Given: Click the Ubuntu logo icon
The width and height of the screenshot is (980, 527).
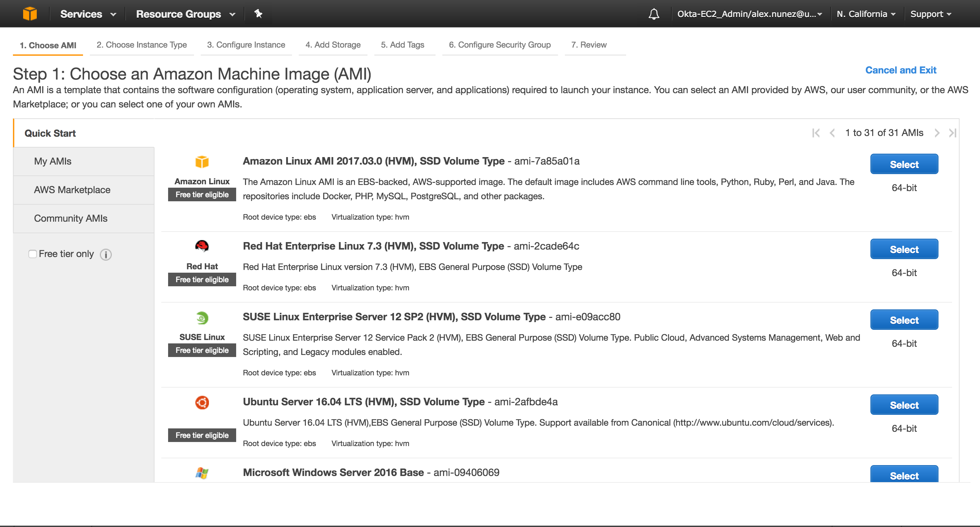Looking at the screenshot, I should point(202,402).
